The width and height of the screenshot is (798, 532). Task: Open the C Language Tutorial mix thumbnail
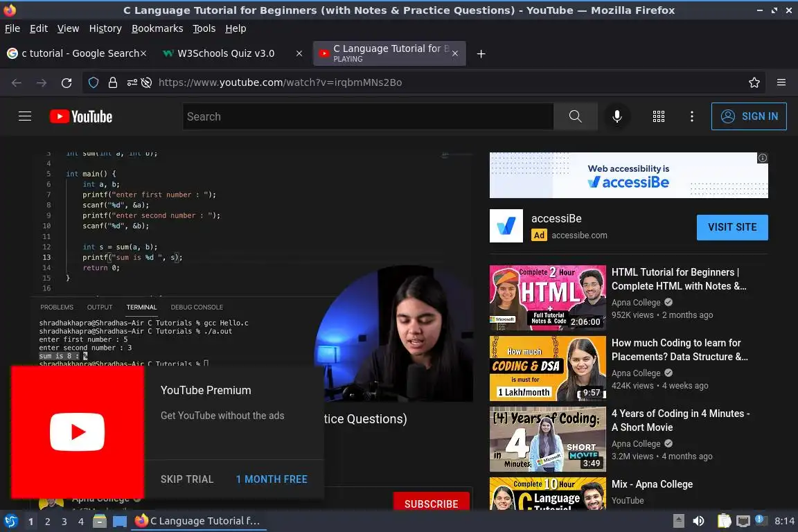click(x=548, y=493)
